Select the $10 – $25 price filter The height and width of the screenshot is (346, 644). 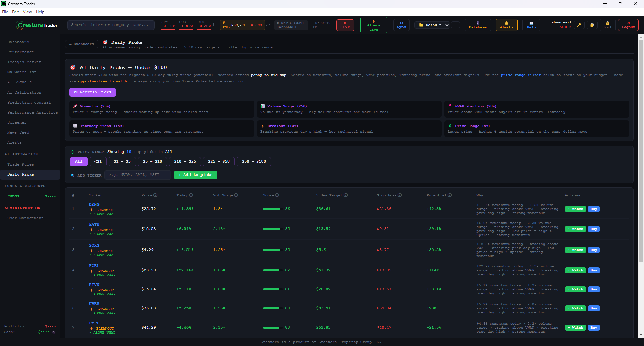[x=185, y=162]
